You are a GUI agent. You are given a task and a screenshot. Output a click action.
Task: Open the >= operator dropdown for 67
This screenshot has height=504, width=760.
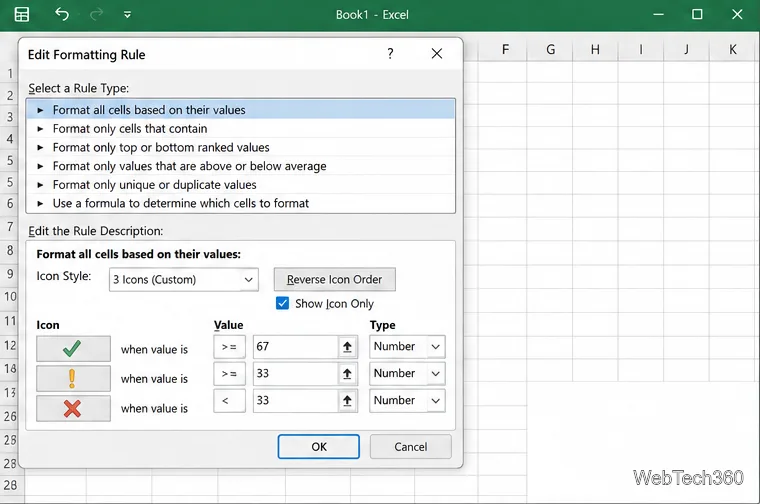coord(229,347)
